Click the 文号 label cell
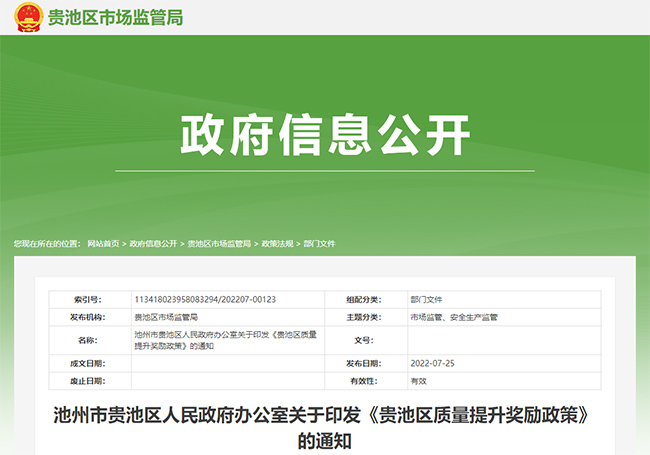 click(x=366, y=340)
